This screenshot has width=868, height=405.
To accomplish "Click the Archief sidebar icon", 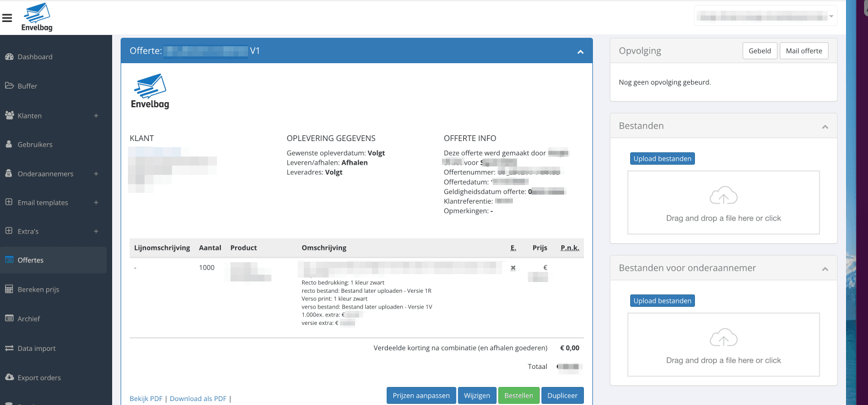I will (x=9, y=319).
